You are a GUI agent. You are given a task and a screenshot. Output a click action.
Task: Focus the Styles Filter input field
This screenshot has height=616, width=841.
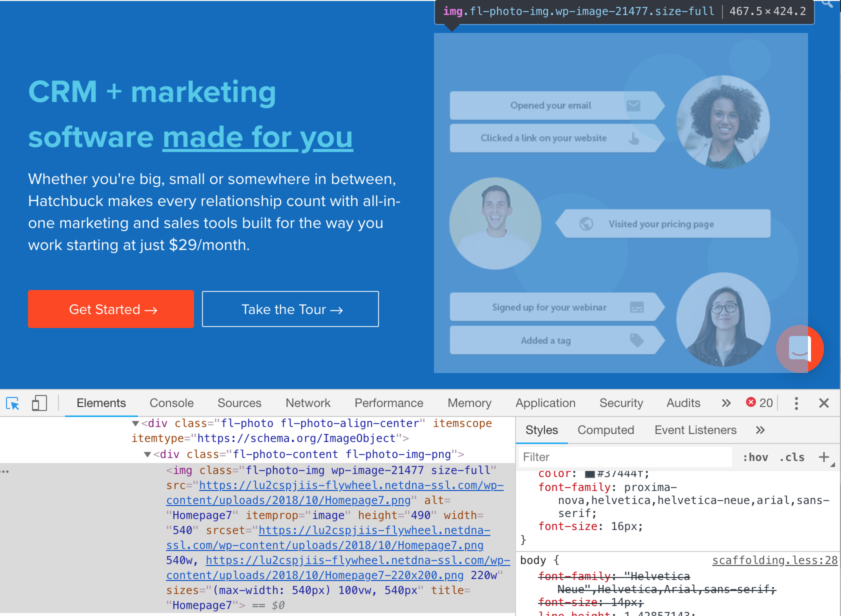(625, 457)
